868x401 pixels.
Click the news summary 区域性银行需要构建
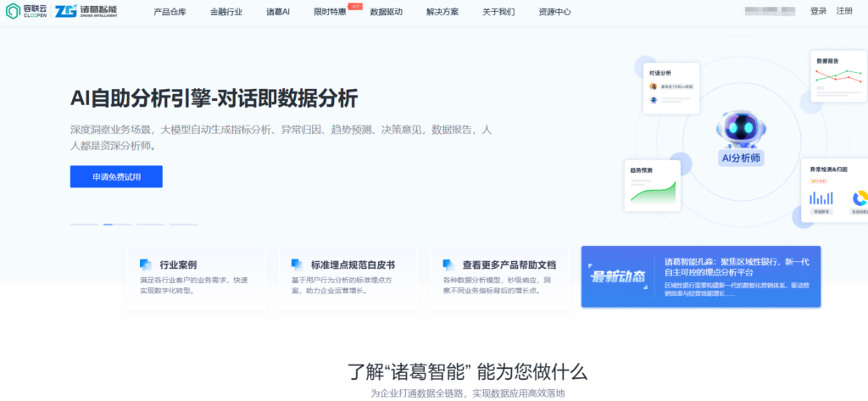tap(737, 289)
